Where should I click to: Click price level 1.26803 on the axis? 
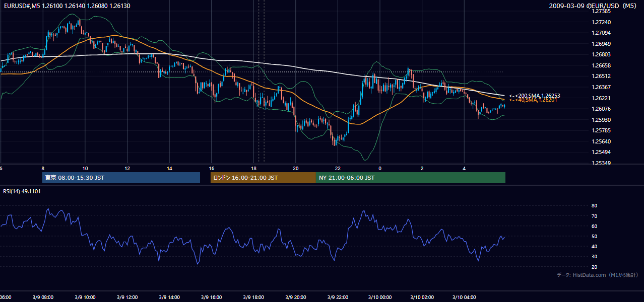(x=601, y=54)
